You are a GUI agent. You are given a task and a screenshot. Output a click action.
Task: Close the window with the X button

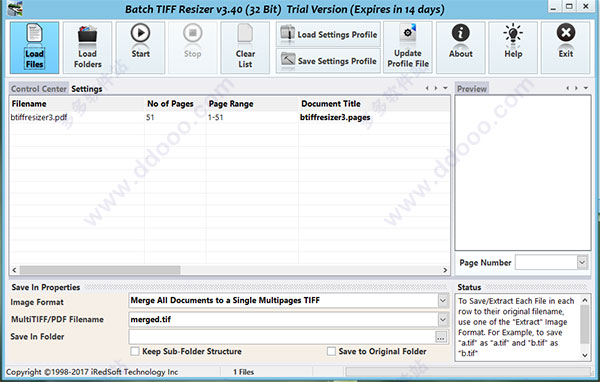[586, 7]
